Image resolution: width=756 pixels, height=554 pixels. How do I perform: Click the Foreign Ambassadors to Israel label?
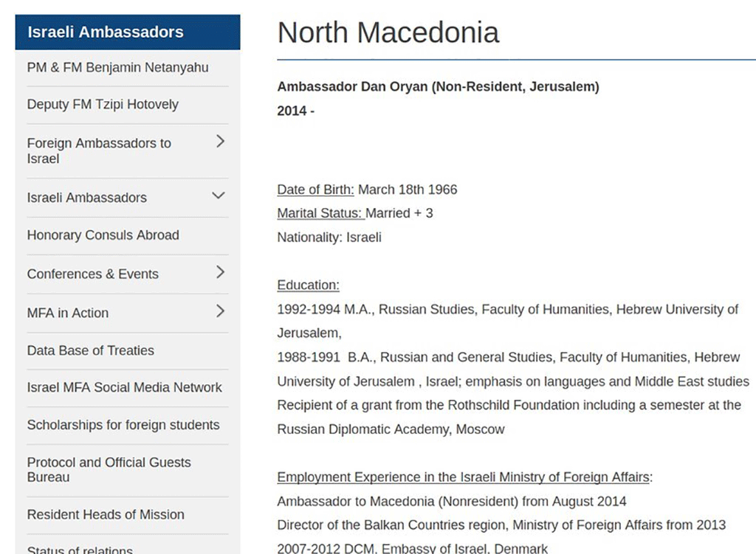99,150
